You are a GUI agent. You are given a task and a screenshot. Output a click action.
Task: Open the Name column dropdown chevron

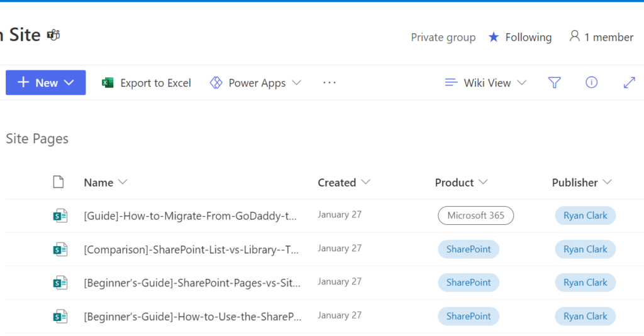click(x=123, y=182)
